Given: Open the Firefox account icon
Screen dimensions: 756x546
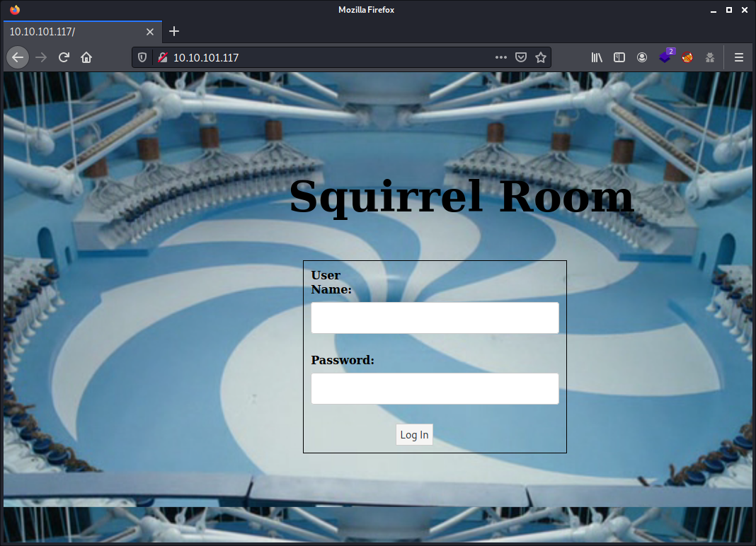Looking at the screenshot, I should (642, 57).
